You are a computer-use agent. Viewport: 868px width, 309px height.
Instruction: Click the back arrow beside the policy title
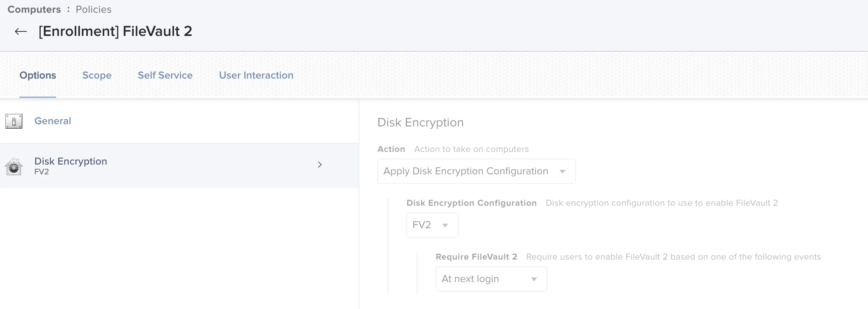pyautogui.click(x=21, y=31)
